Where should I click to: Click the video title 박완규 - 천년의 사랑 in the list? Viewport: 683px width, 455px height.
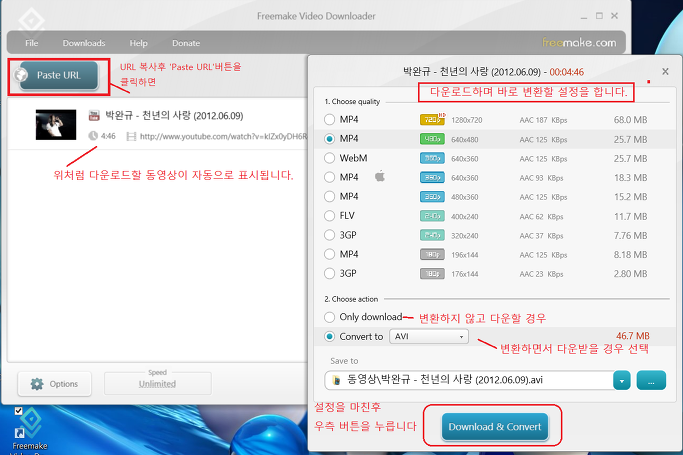174,115
